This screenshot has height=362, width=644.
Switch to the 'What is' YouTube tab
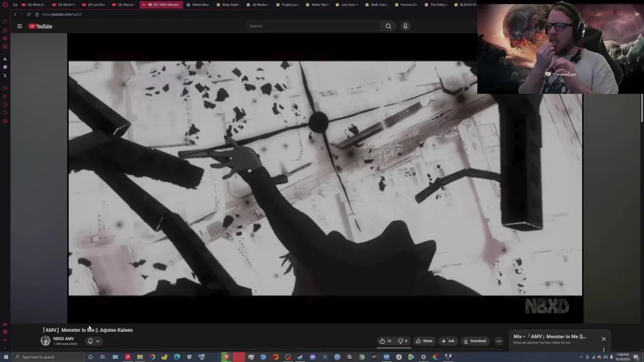(34, 5)
